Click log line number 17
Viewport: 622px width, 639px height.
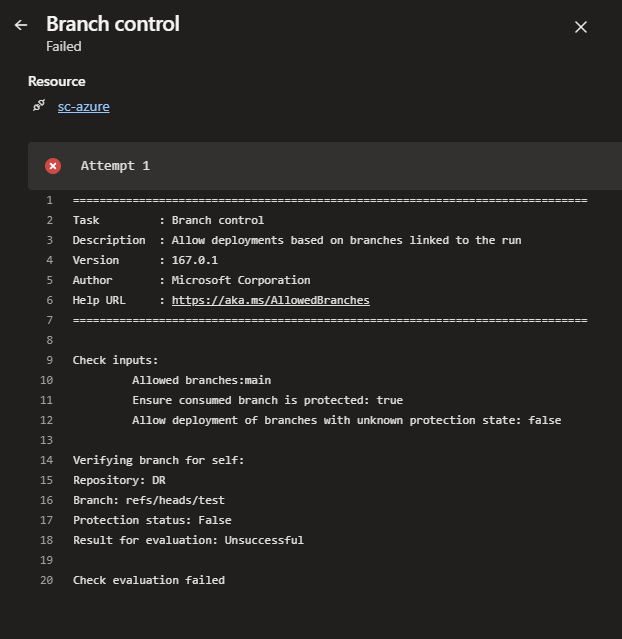(46, 520)
